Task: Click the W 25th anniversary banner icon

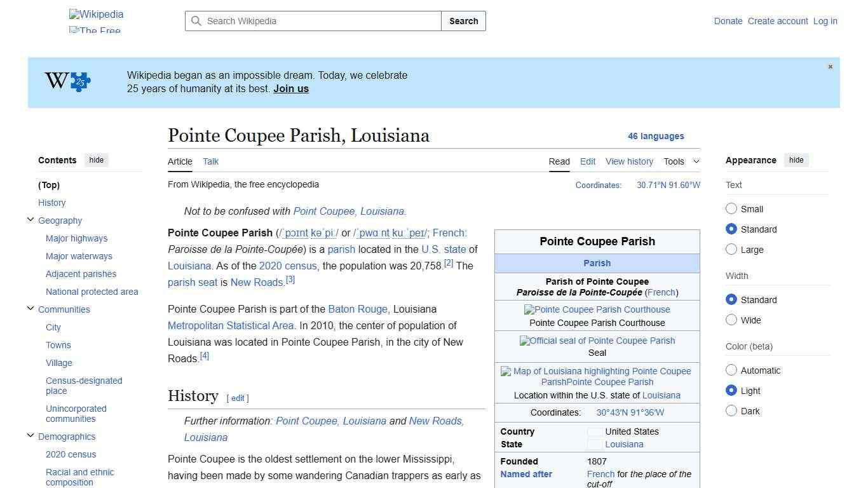Action: pyautogui.click(x=66, y=81)
